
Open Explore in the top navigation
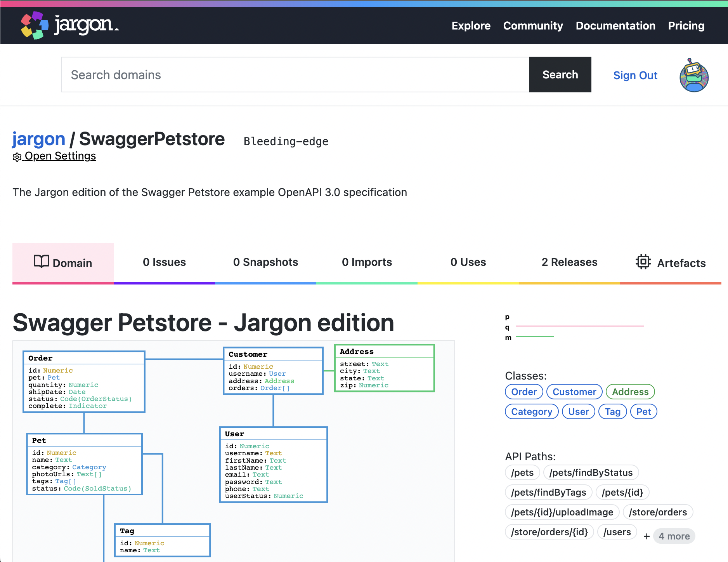point(471,26)
